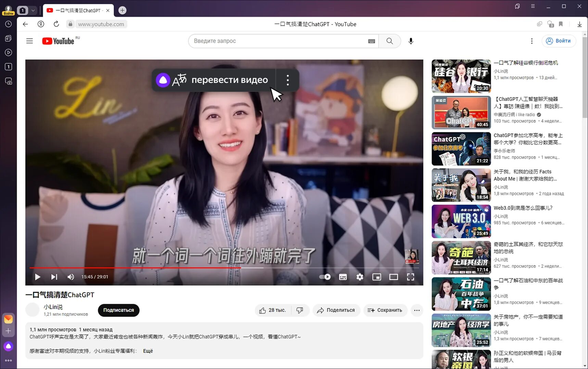Open sidebar video play icon
Image resolution: width=588 pixels, height=369 pixels.
9,52
